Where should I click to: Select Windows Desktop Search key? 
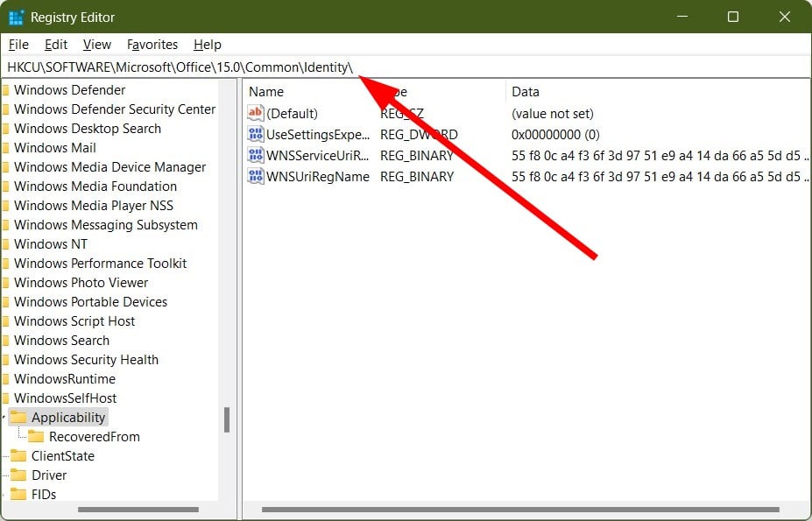tap(88, 129)
